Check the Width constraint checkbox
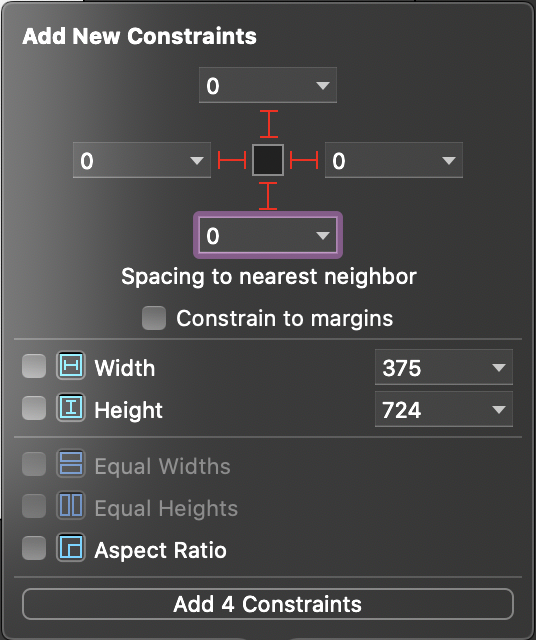 pos(34,366)
